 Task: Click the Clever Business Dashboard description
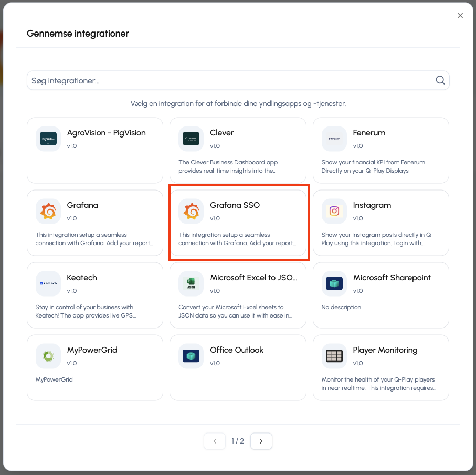[228, 166]
